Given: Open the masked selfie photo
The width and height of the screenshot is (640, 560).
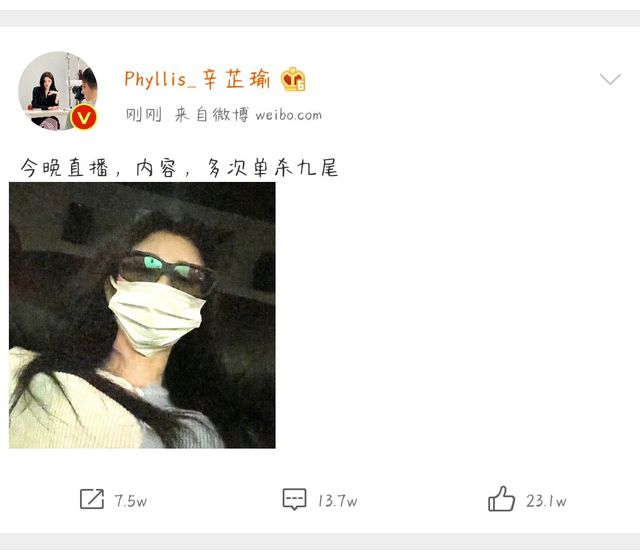Looking at the screenshot, I should 142,315.
